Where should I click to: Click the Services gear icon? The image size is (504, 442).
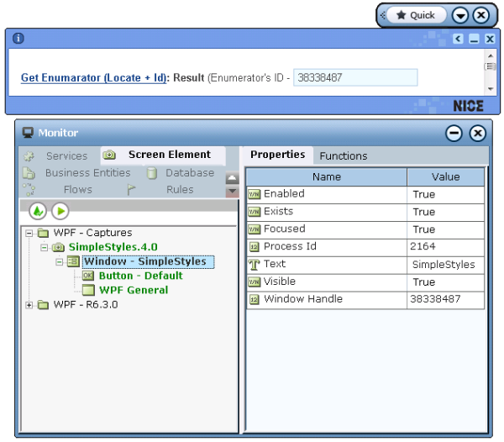[29, 156]
